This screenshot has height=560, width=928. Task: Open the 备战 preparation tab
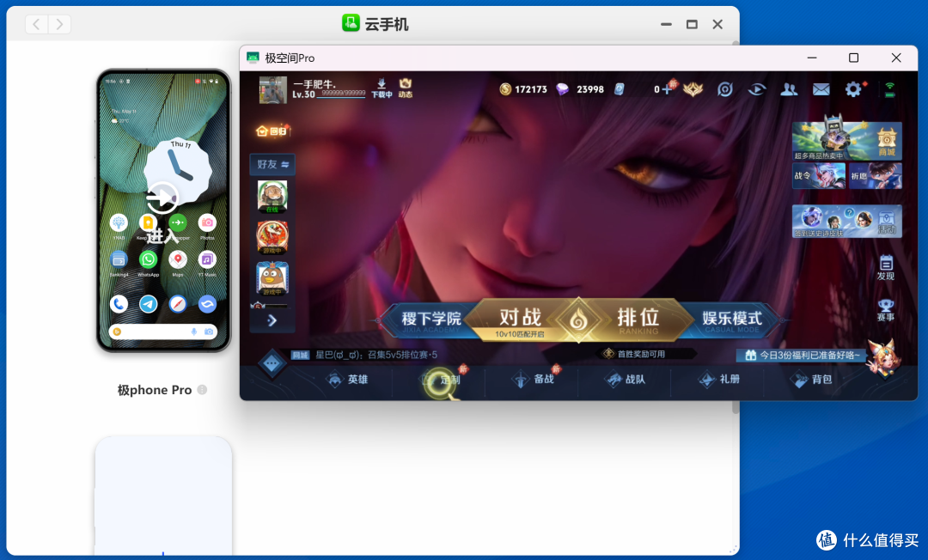coord(534,380)
